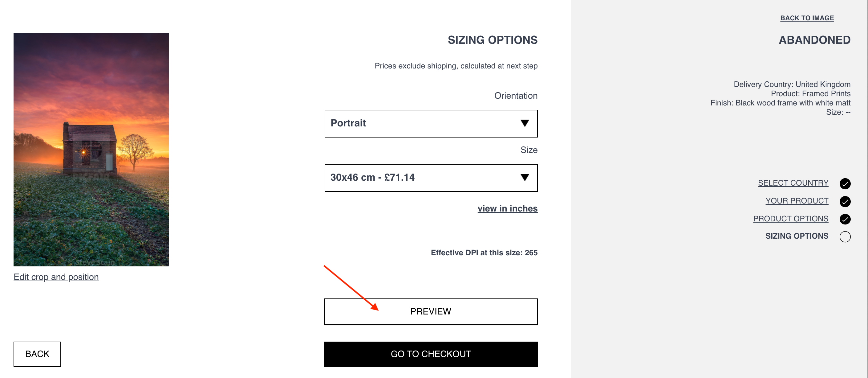868x378 pixels.
Task: Click the PREVIEW button
Action: click(x=431, y=311)
